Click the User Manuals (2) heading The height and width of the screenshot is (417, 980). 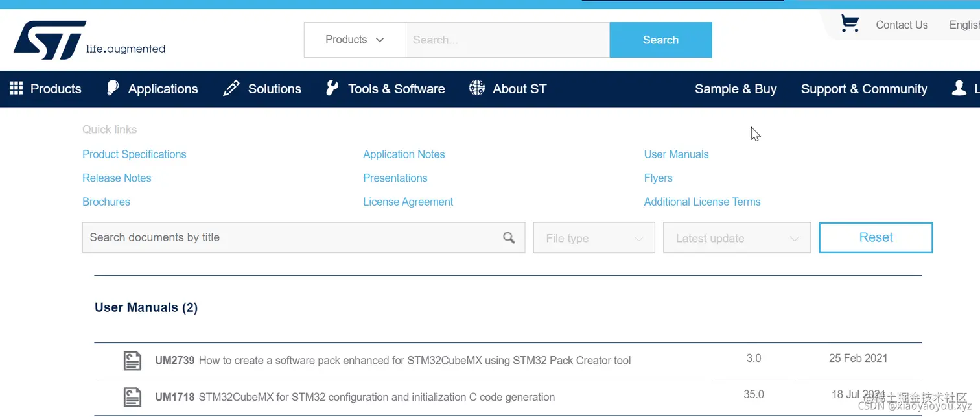point(146,307)
